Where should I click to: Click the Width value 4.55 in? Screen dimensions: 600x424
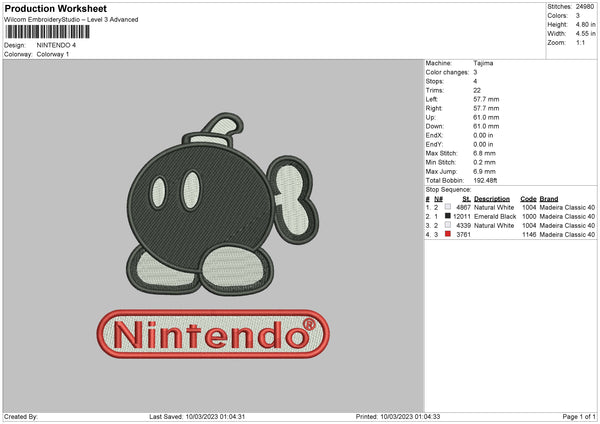click(x=585, y=34)
